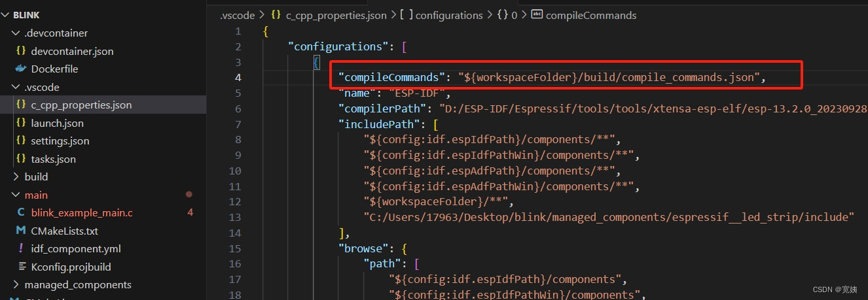The height and width of the screenshot is (300, 868).
Task: Click the espIdfPath components/** entry on line 8
Action: click(492, 139)
